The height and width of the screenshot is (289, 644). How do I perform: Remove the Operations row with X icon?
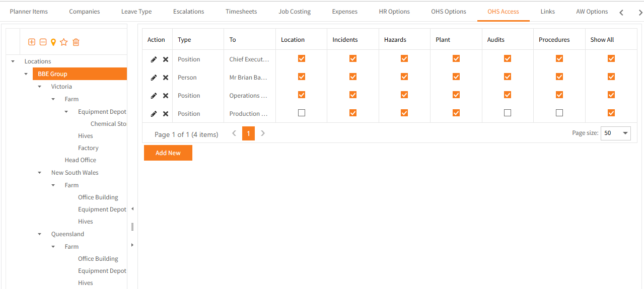(166, 96)
